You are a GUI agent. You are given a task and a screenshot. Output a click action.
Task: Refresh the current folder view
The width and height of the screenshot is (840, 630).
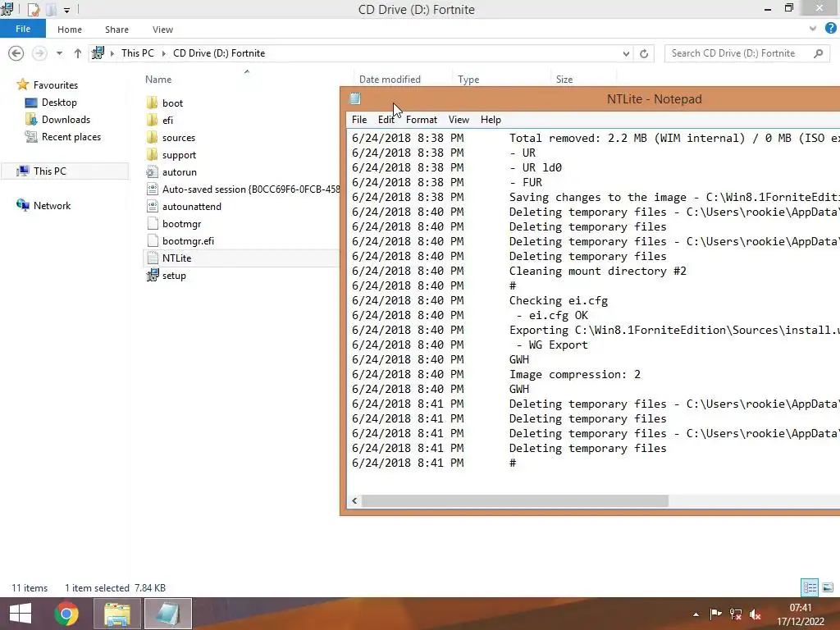pos(644,53)
